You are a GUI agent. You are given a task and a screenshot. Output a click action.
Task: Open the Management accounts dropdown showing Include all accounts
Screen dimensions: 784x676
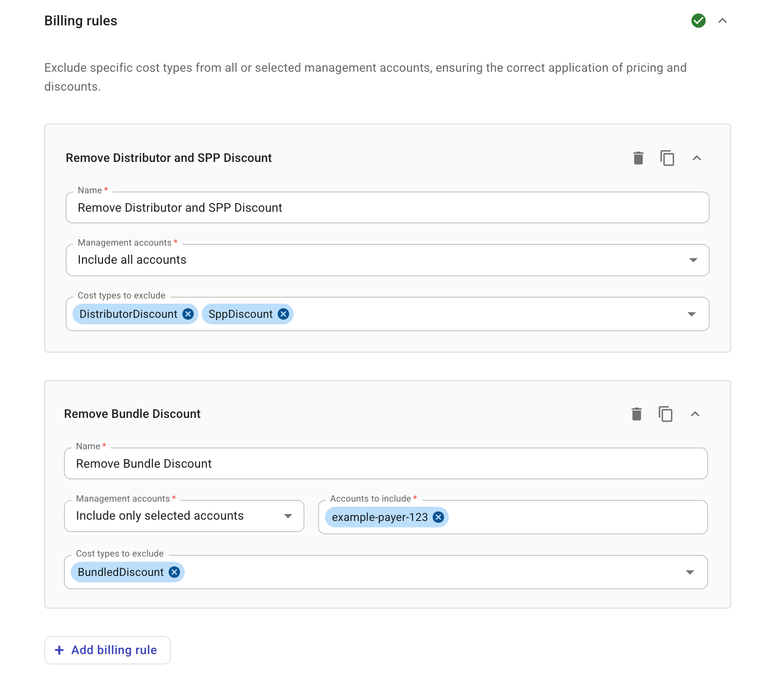pos(693,260)
